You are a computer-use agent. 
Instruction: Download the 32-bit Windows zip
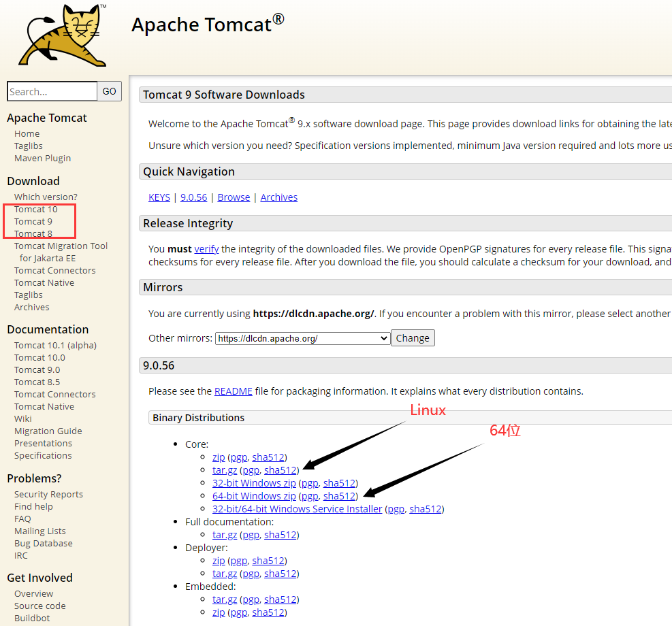254,483
